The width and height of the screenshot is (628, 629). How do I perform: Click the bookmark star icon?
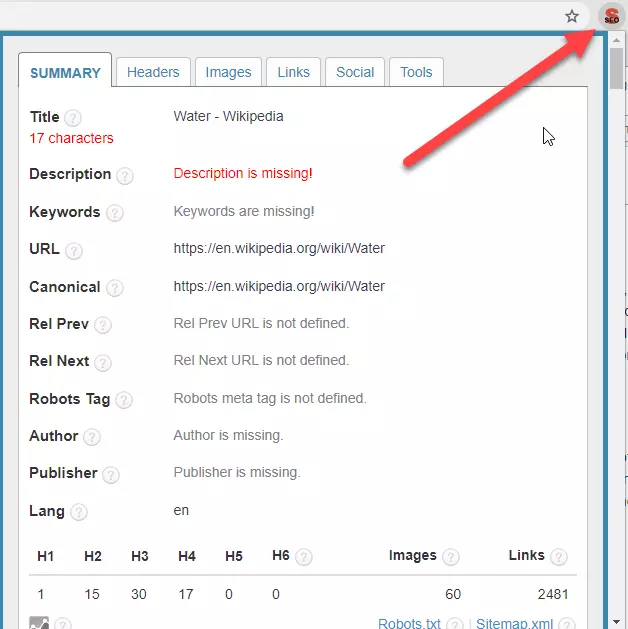(x=571, y=16)
